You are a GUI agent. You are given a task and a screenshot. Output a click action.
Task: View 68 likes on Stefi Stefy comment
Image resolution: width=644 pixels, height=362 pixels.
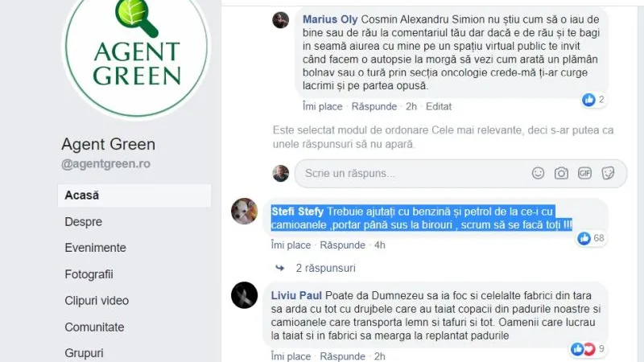[x=591, y=238]
